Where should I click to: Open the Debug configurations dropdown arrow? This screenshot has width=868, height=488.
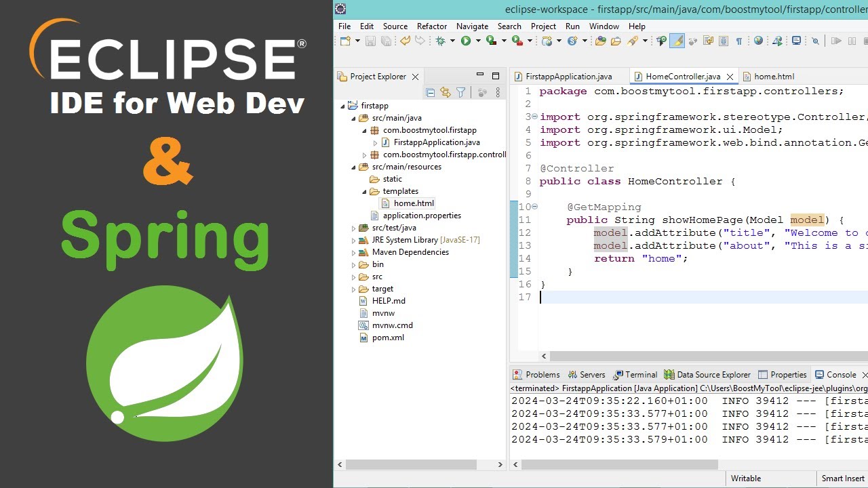click(452, 41)
